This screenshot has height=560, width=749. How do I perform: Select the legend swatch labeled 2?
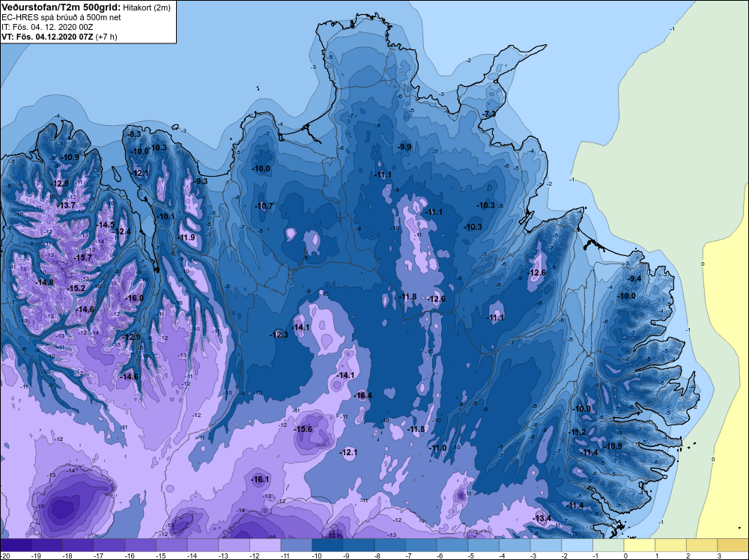click(703, 545)
